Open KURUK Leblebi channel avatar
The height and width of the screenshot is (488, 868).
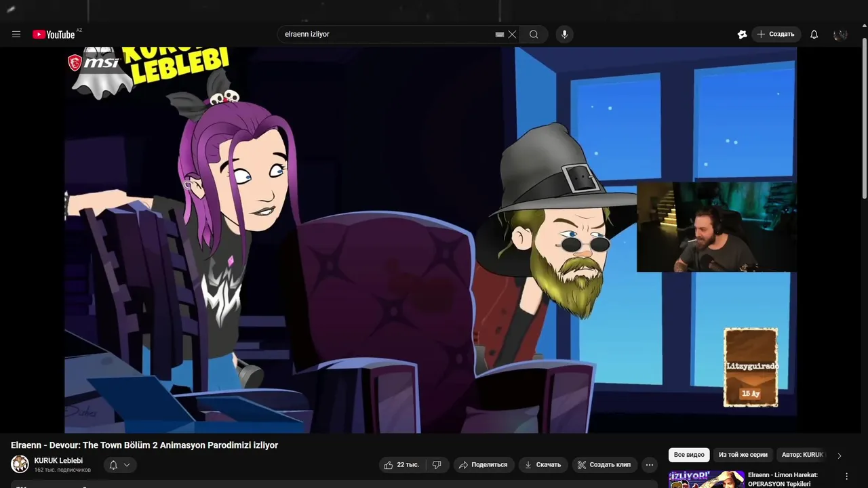20,464
